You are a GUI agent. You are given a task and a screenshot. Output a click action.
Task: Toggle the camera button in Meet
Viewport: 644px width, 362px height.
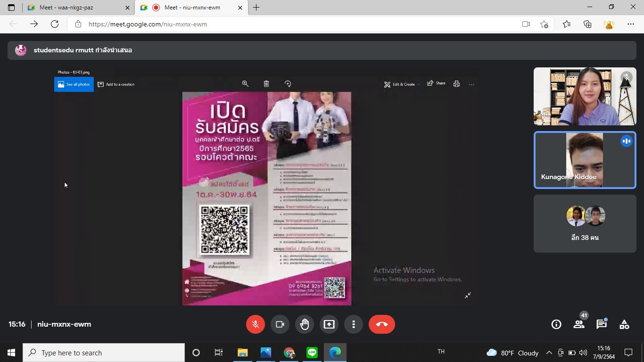point(280,324)
